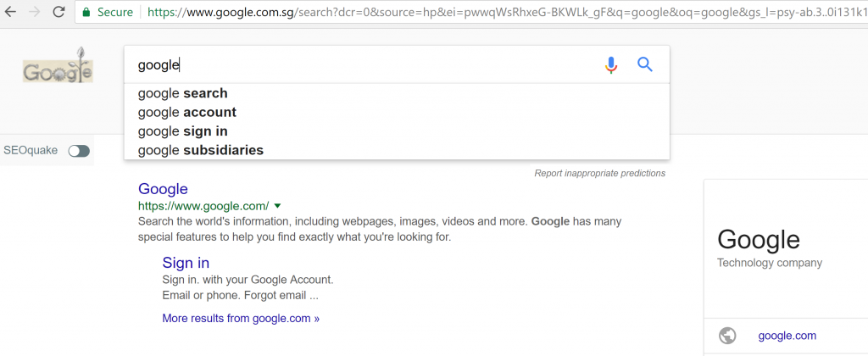Click the 'Search the world's information' snippet
This screenshot has width=868, height=356.
tap(380, 230)
